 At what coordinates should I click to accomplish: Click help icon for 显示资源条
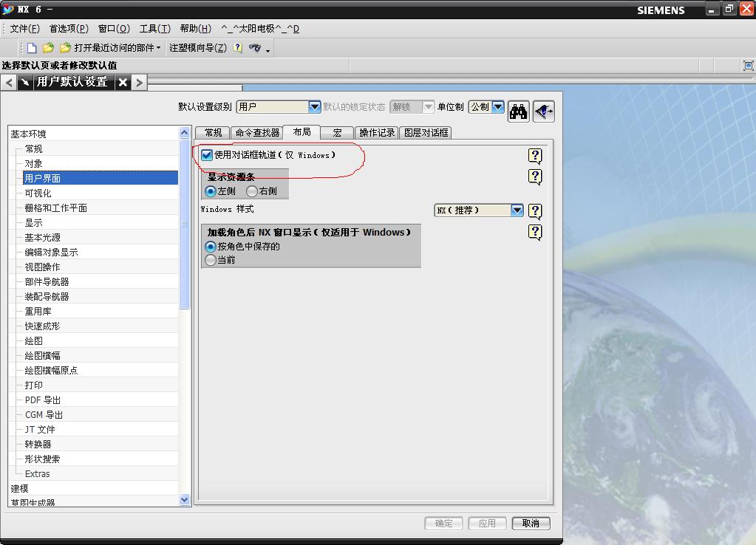click(535, 176)
